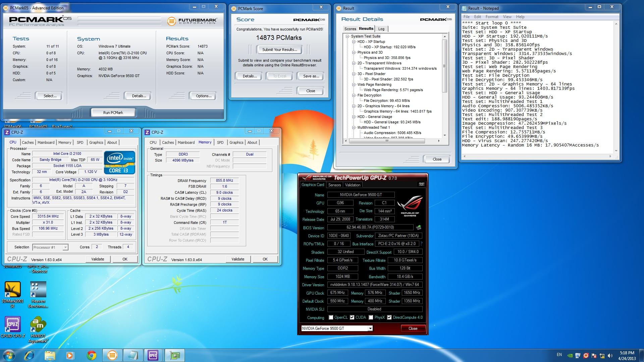Open Notepad's View menu
The image size is (644, 362).
click(507, 17)
